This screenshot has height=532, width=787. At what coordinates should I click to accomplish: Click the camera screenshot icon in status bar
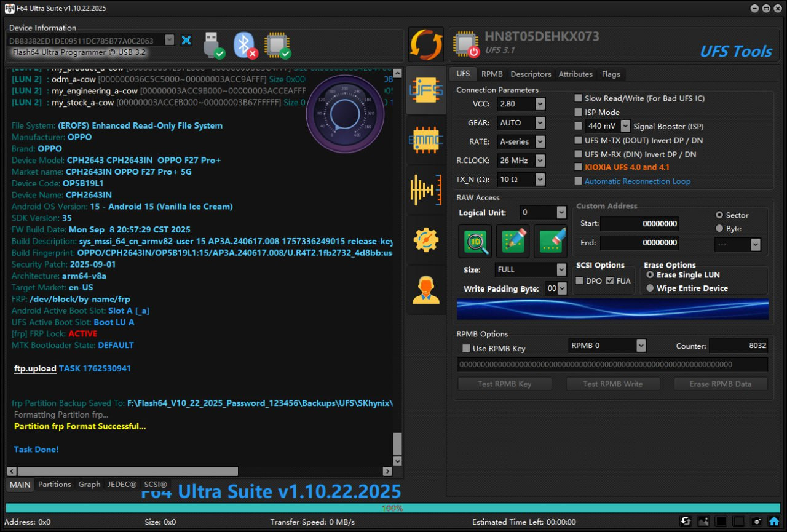coord(757,522)
